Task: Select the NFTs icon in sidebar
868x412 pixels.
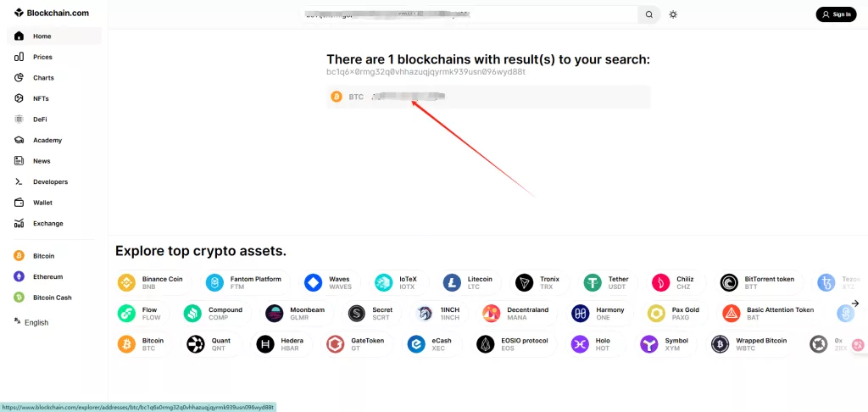Action: point(19,98)
